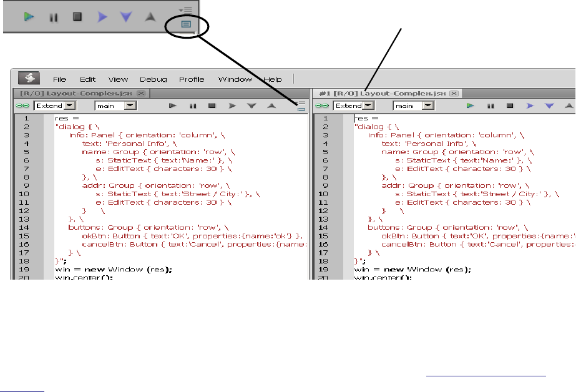Viewport: 576px width, 392px height.
Task: Click "buttons: Group" line in left pane
Action: 149,228
